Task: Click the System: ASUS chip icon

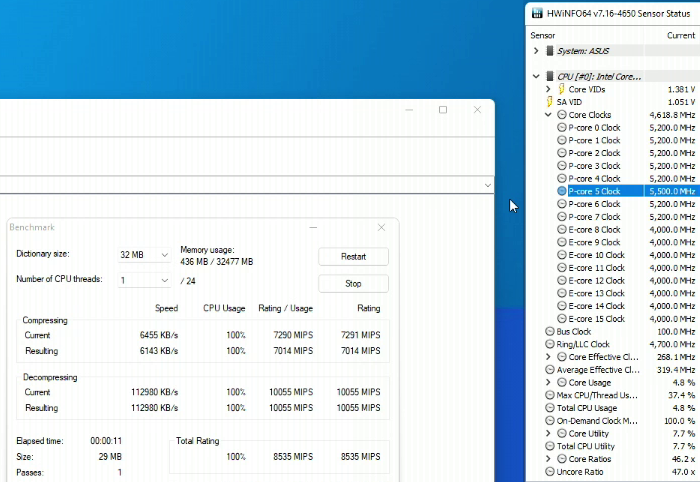Action: point(549,51)
